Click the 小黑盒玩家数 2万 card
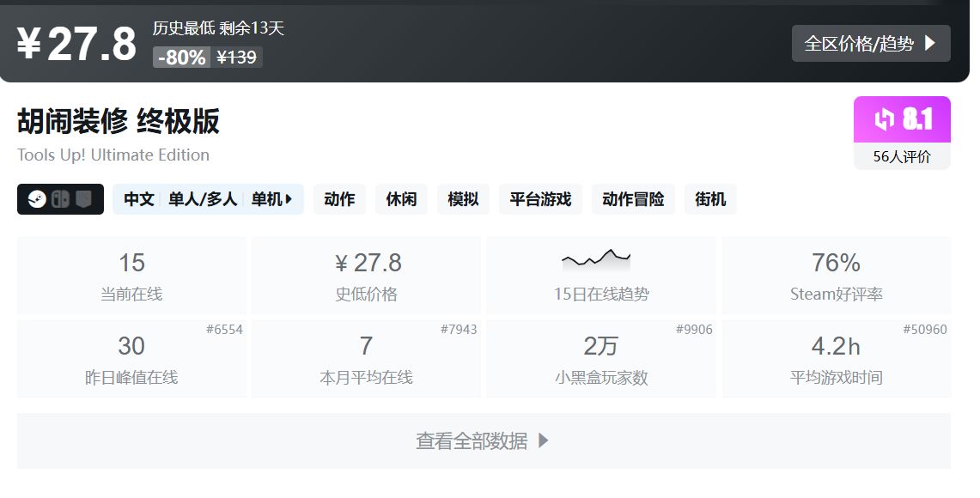This screenshot has width=980, height=498. pyautogui.click(x=601, y=359)
